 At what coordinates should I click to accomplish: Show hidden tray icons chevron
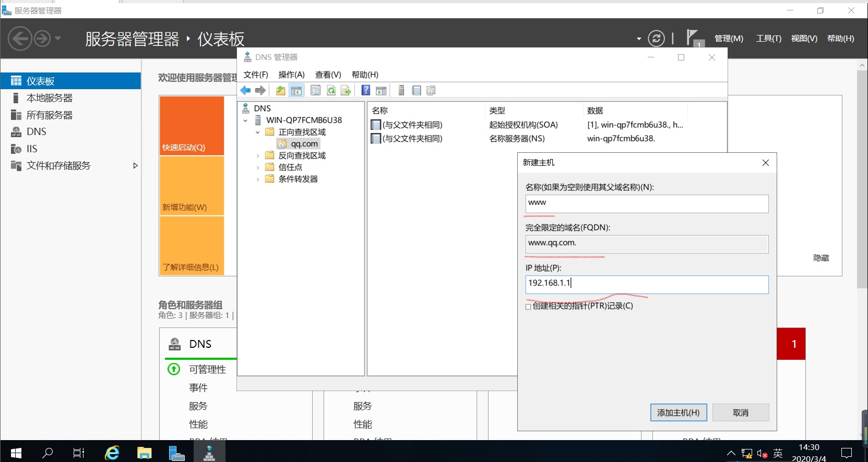(x=731, y=453)
